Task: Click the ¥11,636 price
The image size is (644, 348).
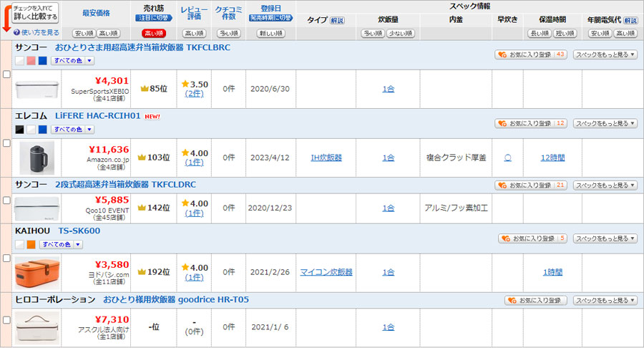Action: tap(109, 150)
